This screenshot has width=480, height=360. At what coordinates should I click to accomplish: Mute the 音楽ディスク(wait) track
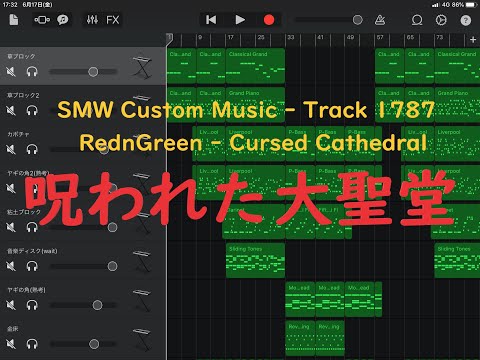point(11,266)
